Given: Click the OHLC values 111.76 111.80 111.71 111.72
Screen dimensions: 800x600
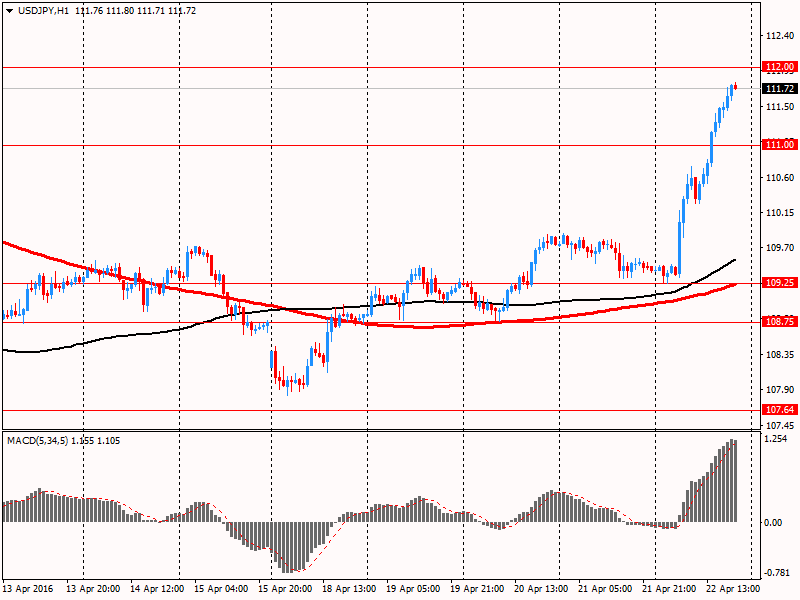Looking at the screenshot, I should click(x=135, y=11).
